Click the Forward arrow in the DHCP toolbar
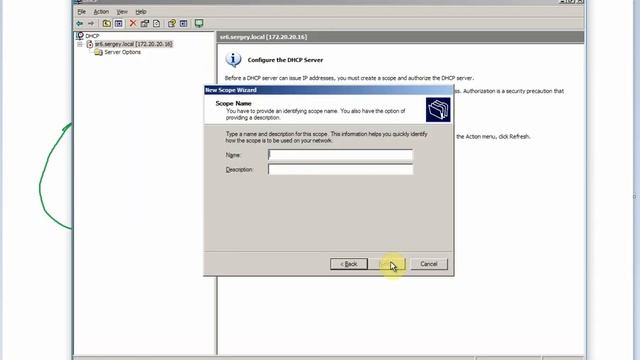The height and width of the screenshot is (360, 640). coord(91,24)
